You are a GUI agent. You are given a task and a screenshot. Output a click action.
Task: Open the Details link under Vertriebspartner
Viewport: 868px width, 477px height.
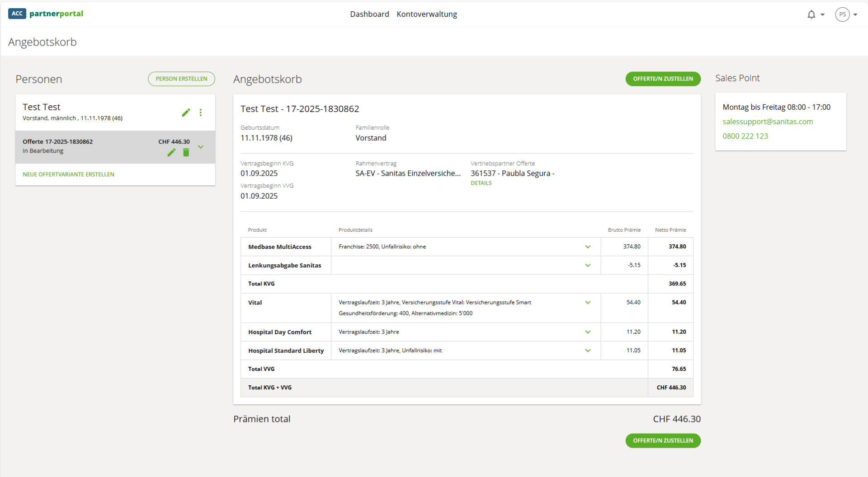(481, 183)
